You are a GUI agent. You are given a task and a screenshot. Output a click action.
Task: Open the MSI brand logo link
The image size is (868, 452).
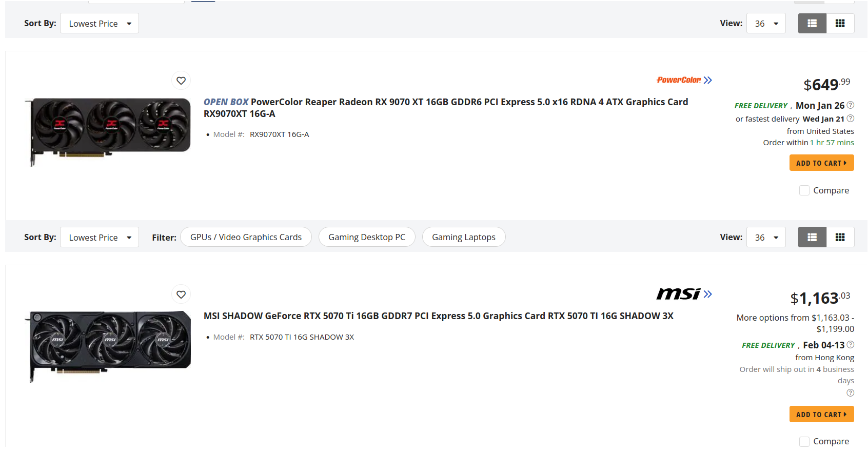(x=684, y=294)
